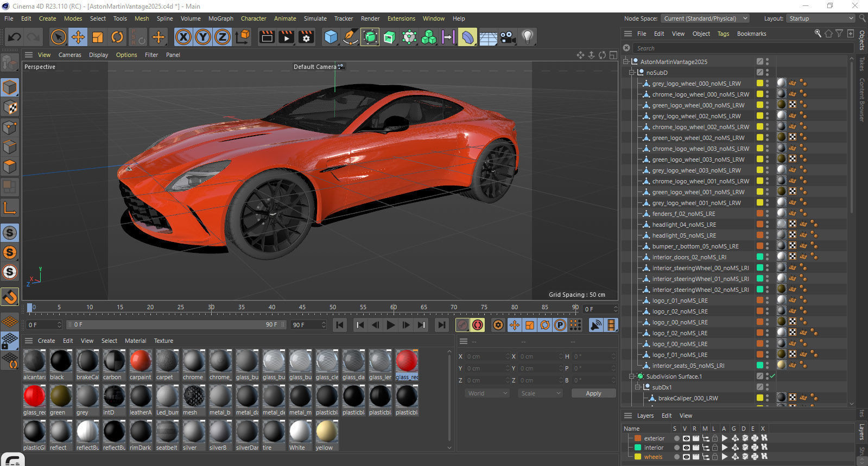Open the World coordinate dropdown

(x=487, y=393)
